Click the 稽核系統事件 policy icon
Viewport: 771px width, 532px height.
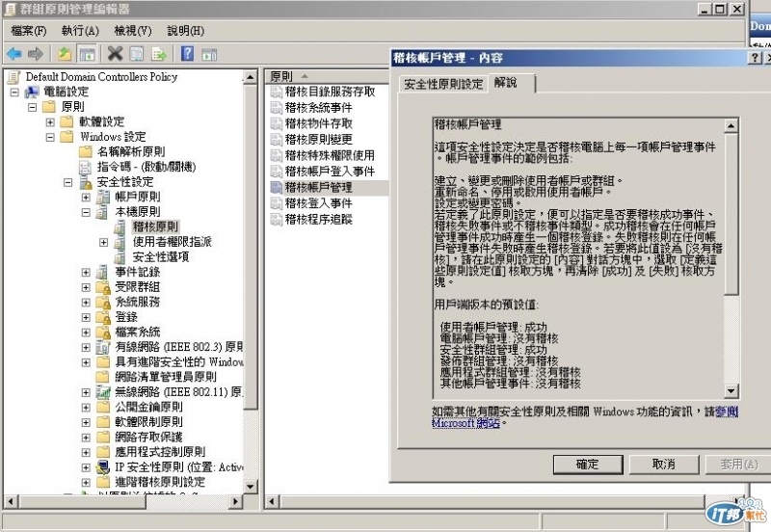coord(277,108)
